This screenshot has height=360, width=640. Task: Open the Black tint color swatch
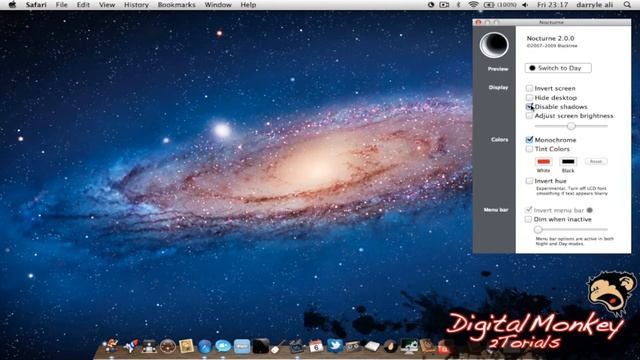click(x=568, y=162)
